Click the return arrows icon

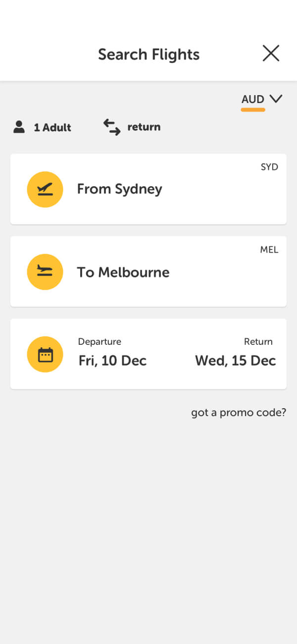(112, 127)
